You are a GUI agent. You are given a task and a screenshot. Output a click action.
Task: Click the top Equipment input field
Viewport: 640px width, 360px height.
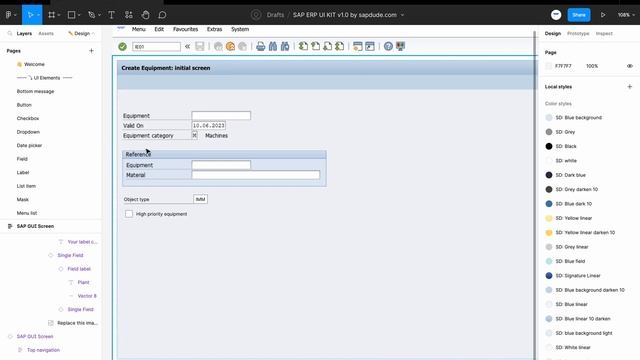[221, 116]
